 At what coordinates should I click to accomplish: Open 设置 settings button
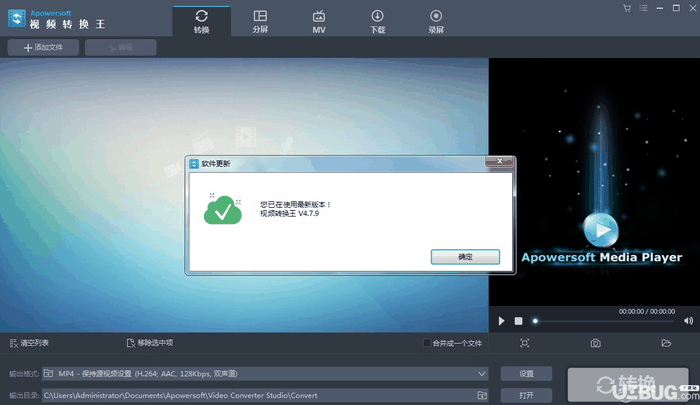[x=526, y=374]
